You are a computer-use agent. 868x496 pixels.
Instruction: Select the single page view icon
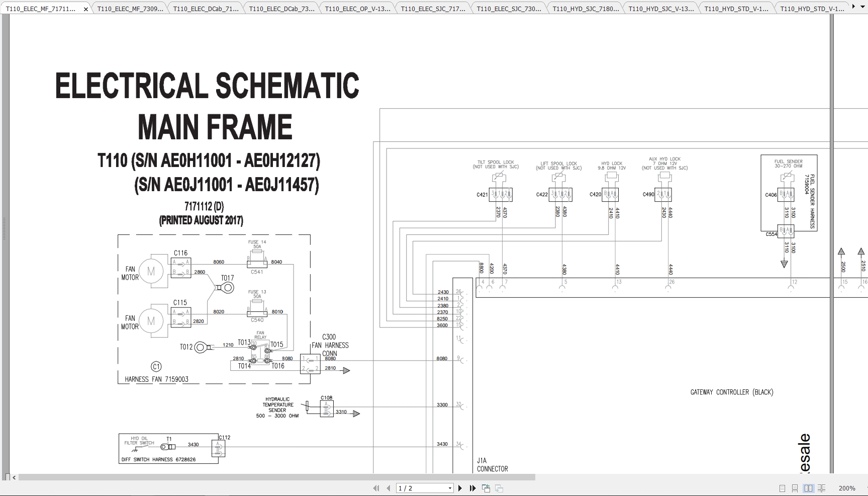coord(782,488)
